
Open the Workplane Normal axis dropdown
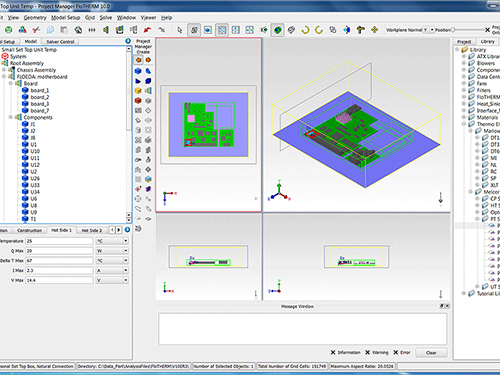[x=432, y=30]
